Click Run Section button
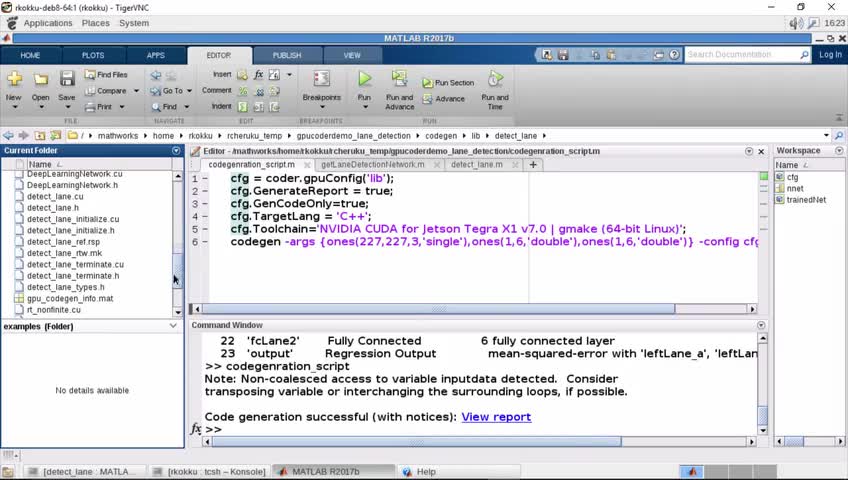848x480 pixels. [448, 83]
